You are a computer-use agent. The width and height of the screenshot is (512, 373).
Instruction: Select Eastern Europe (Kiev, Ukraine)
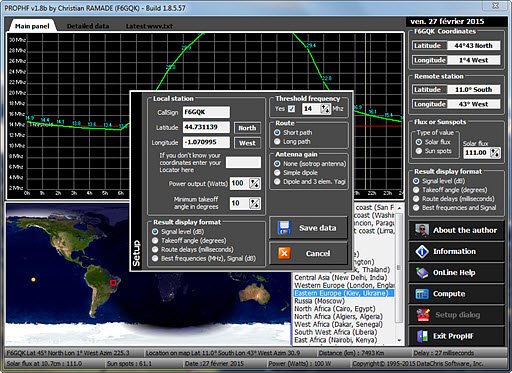coord(344,293)
